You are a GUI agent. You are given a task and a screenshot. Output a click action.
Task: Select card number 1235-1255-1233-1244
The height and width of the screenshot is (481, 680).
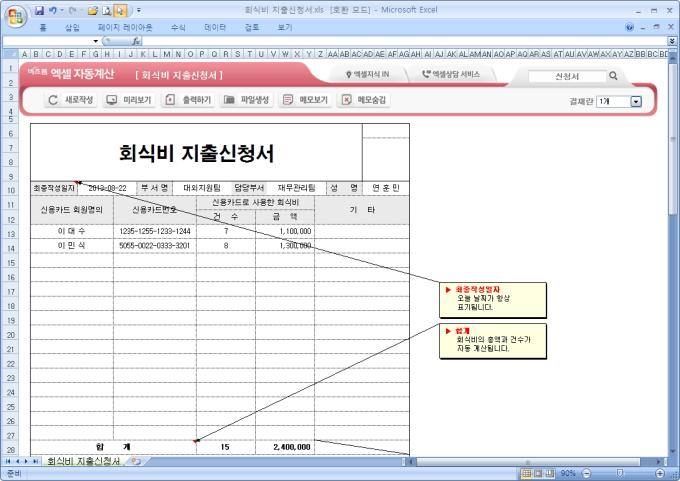point(155,231)
